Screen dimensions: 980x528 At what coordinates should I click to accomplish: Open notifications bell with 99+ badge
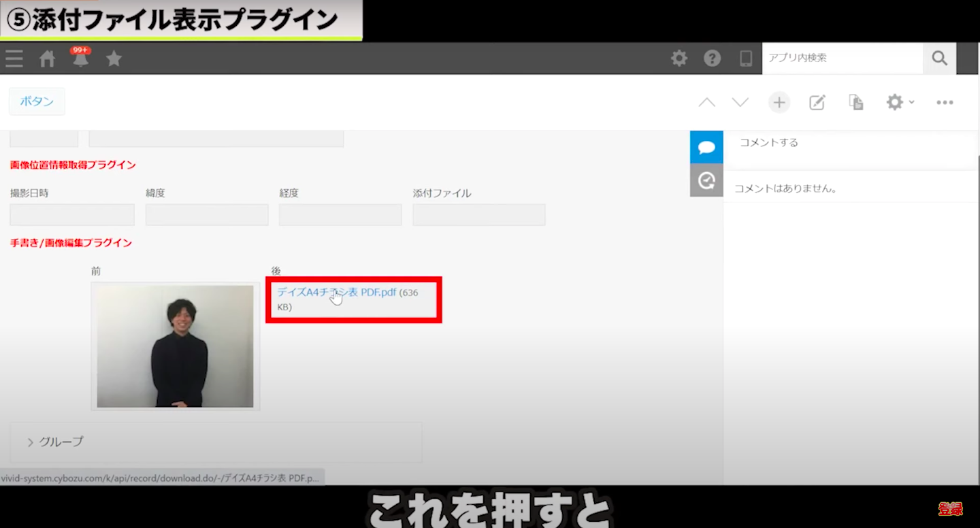pos(80,59)
